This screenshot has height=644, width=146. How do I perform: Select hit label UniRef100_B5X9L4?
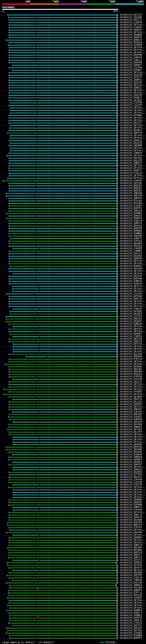click(131, 42)
